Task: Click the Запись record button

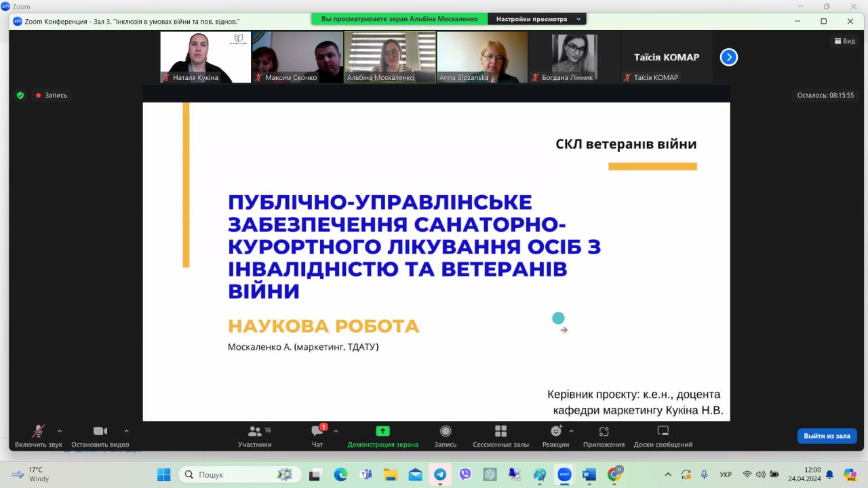Action: coord(446,436)
